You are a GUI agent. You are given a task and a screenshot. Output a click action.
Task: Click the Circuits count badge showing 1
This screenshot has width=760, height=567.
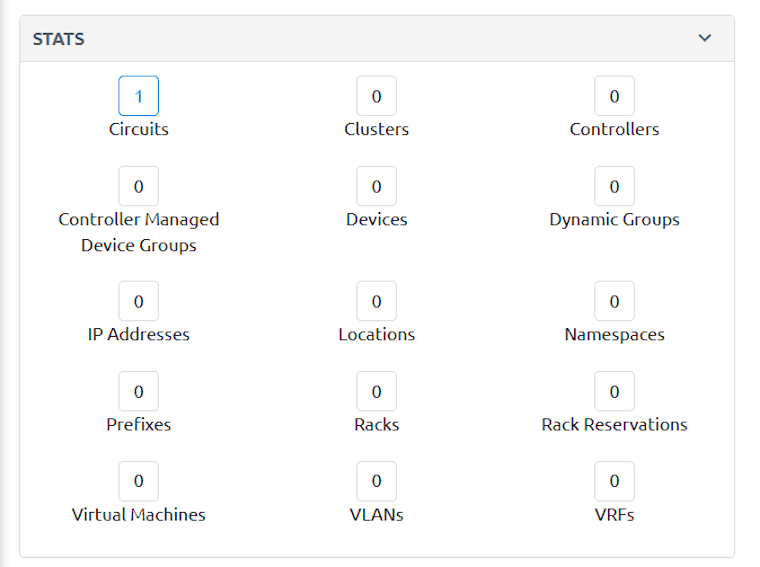point(138,96)
